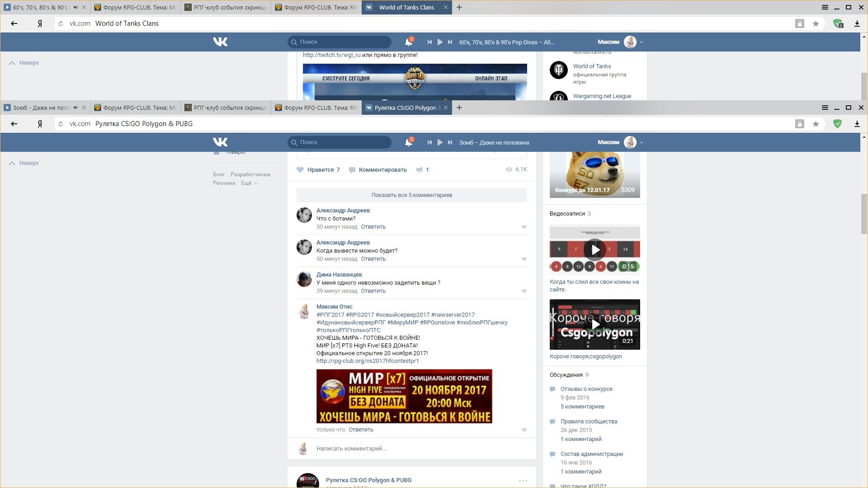Expand all 5 comments on the post

point(411,195)
